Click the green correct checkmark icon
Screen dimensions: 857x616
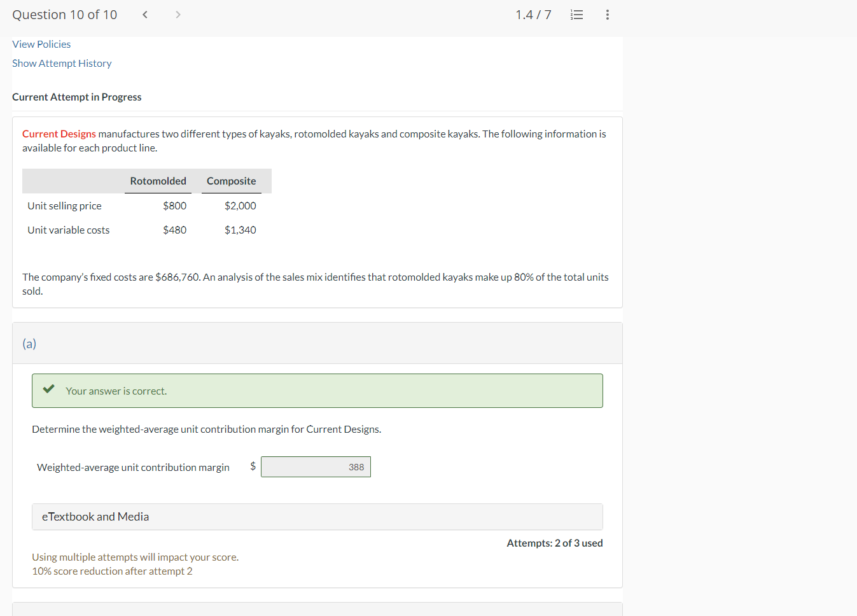pyautogui.click(x=48, y=389)
